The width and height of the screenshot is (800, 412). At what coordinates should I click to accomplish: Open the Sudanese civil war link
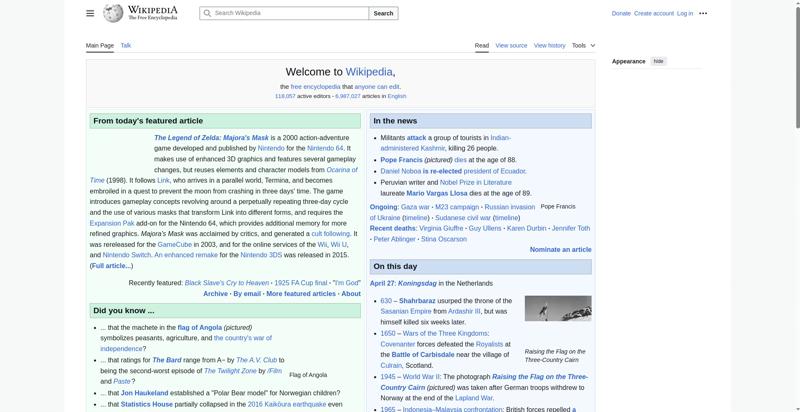463,218
